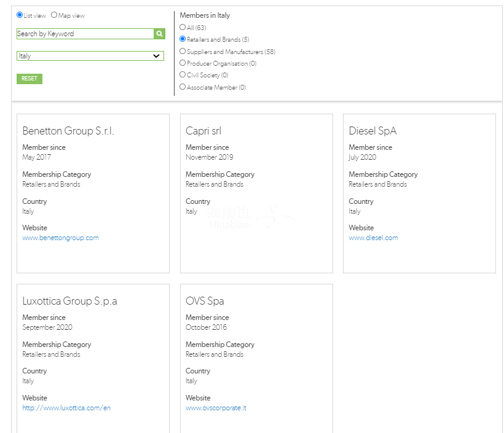Select the All (63) members filter
The width and height of the screenshot is (504, 433).
(183, 28)
